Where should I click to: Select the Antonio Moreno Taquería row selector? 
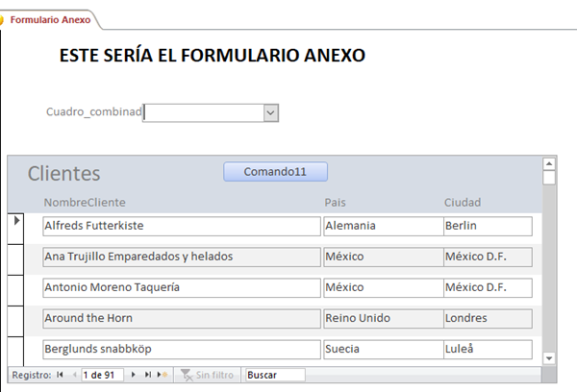16,287
